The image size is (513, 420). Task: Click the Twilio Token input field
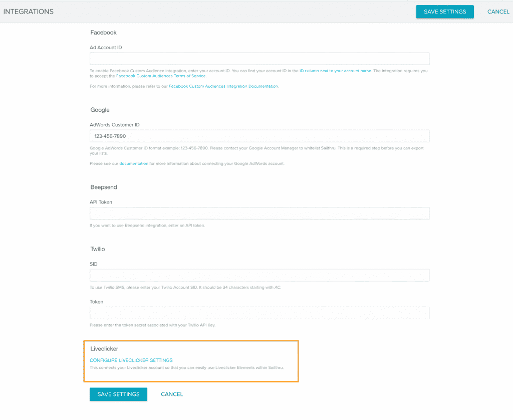point(259,313)
